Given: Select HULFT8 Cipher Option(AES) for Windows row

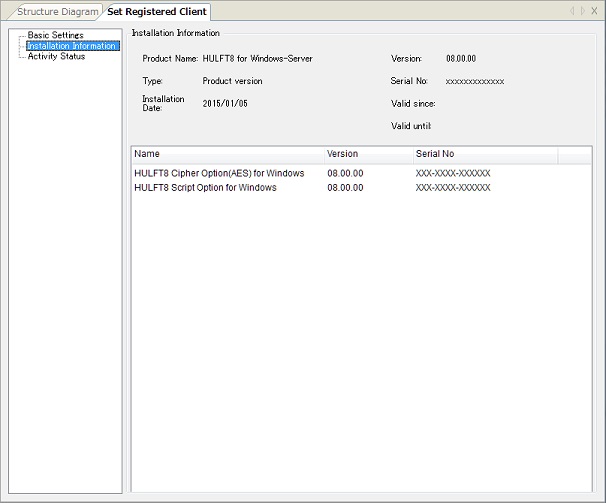Looking at the screenshot, I should 219,173.
